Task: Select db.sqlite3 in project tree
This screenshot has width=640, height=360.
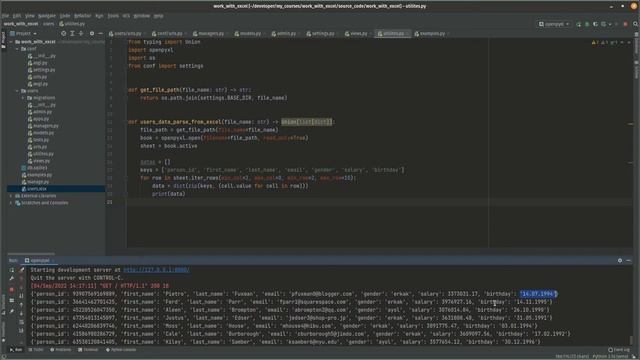Action: (34, 168)
